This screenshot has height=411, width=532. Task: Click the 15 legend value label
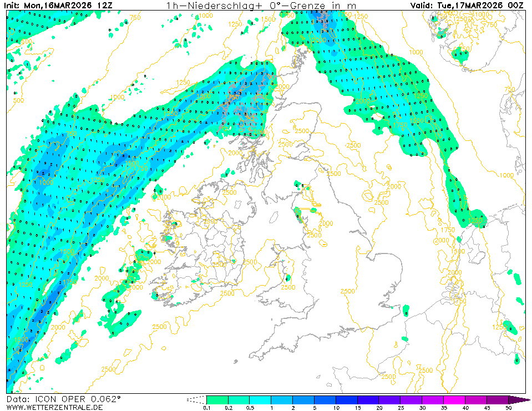click(x=358, y=408)
